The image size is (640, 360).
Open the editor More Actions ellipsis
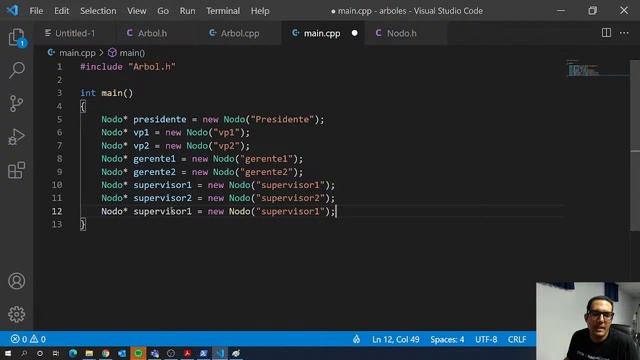624,33
